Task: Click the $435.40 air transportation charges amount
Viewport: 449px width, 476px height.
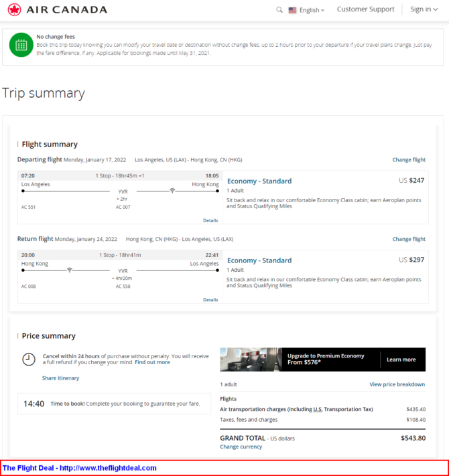Action: pyautogui.click(x=416, y=409)
